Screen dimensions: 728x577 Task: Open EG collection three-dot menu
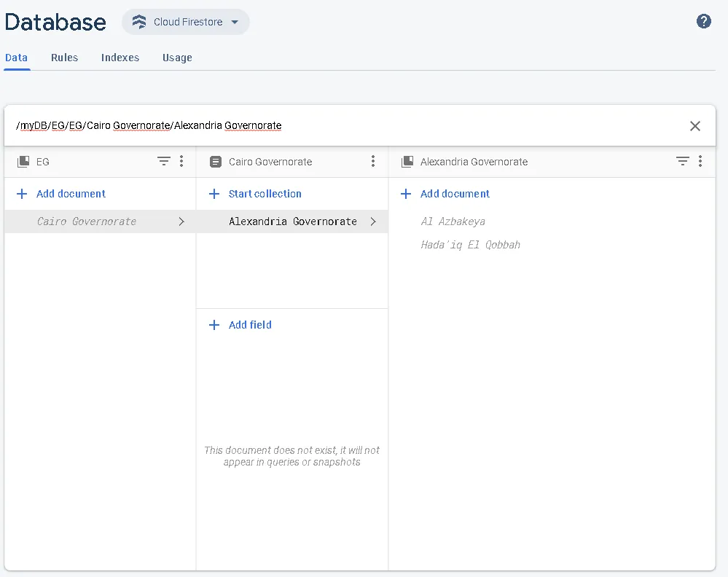tap(181, 162)
